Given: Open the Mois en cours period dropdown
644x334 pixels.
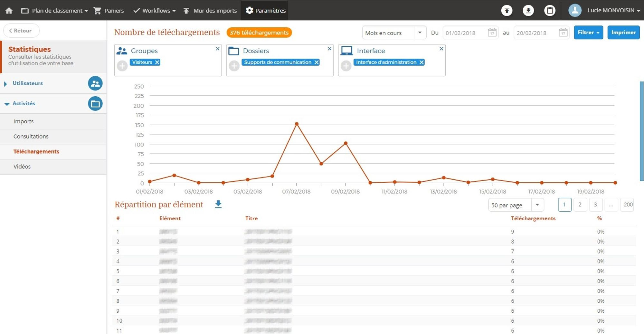Looking at the screenshot, I should pyautogui.click(x=394, y=33).
